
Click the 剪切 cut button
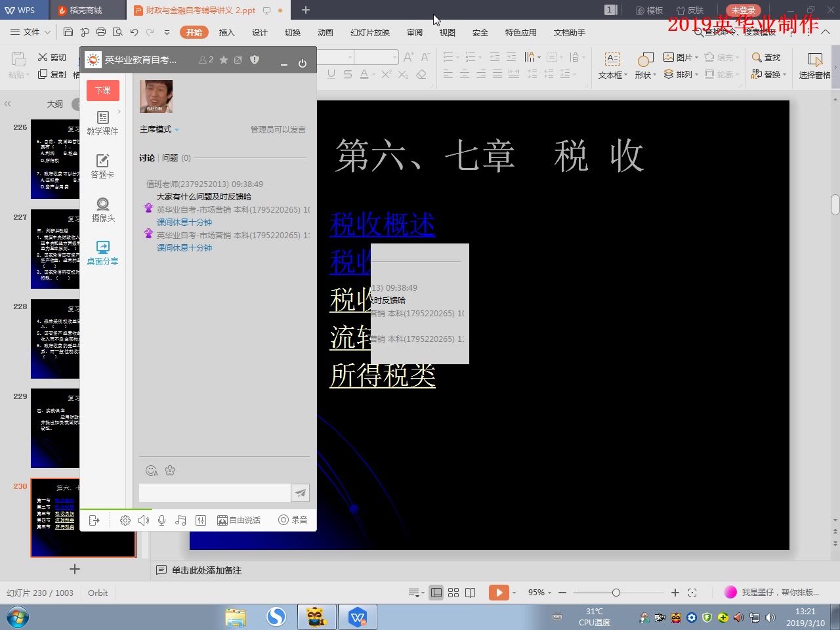click(x=52, y=57)
